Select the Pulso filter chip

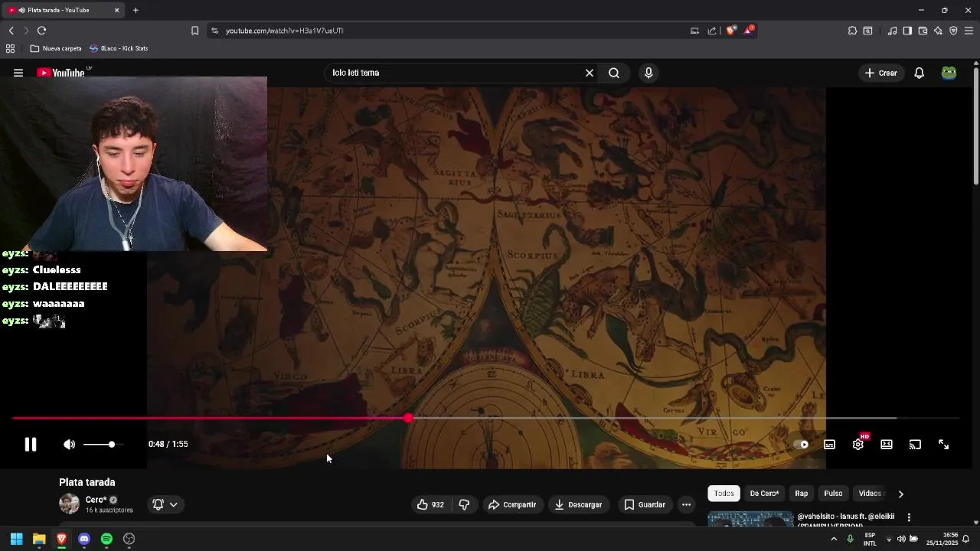[833, 494]
